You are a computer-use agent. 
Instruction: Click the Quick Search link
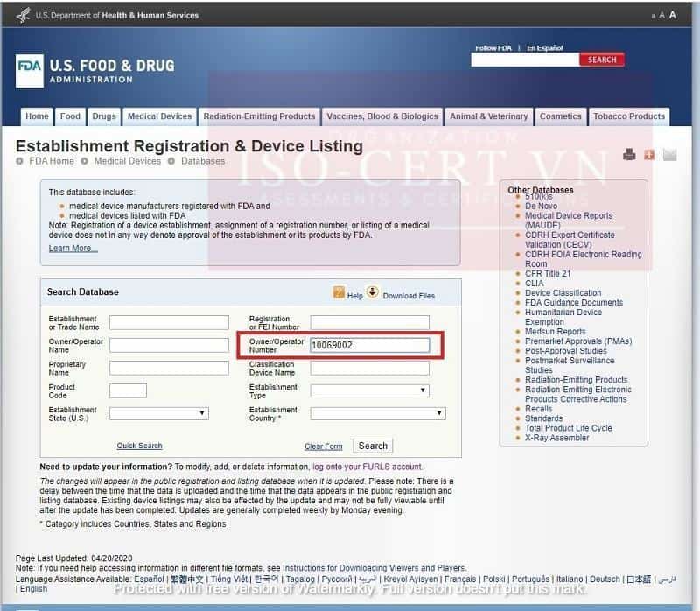coord(139,446)
